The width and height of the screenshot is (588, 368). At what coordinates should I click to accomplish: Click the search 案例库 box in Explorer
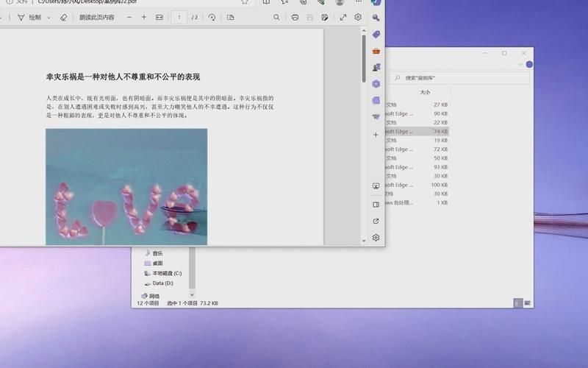(x=459, y=78)
